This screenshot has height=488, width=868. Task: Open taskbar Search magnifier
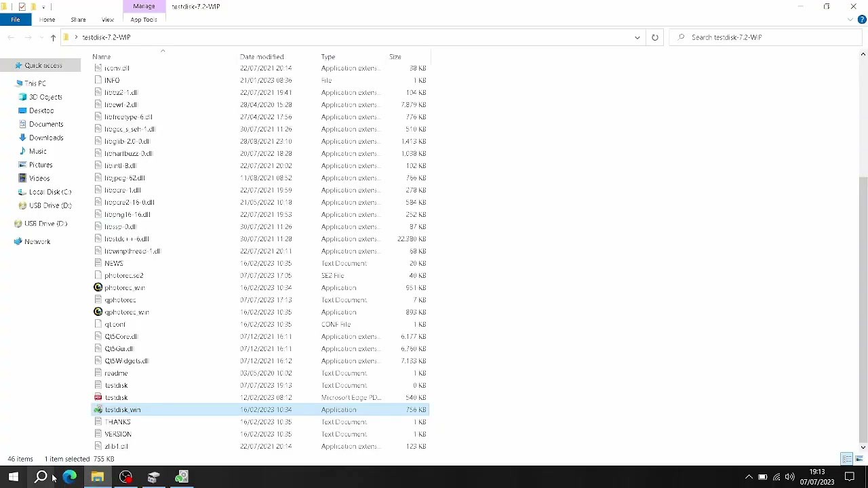click(41, 477)
